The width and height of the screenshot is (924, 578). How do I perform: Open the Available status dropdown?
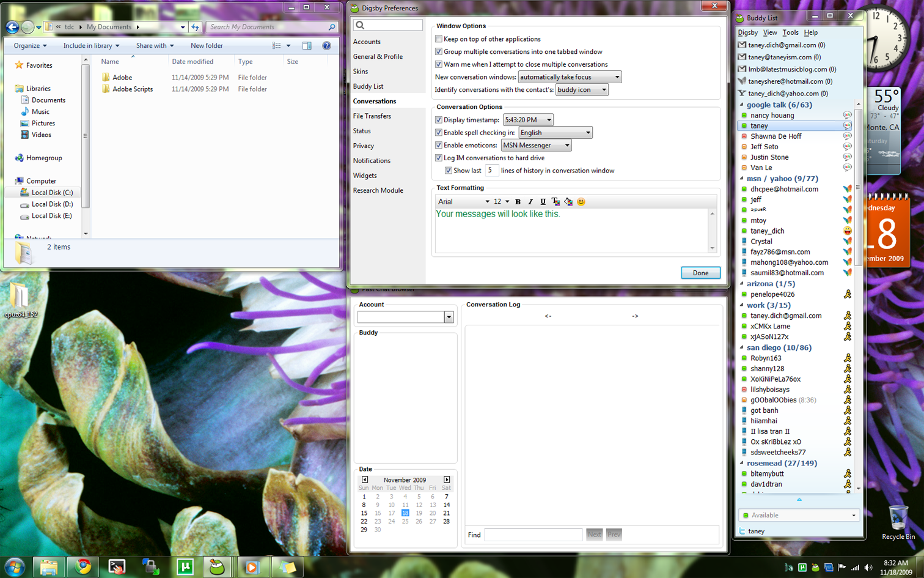pyautogui.click(x=799, y=515)
